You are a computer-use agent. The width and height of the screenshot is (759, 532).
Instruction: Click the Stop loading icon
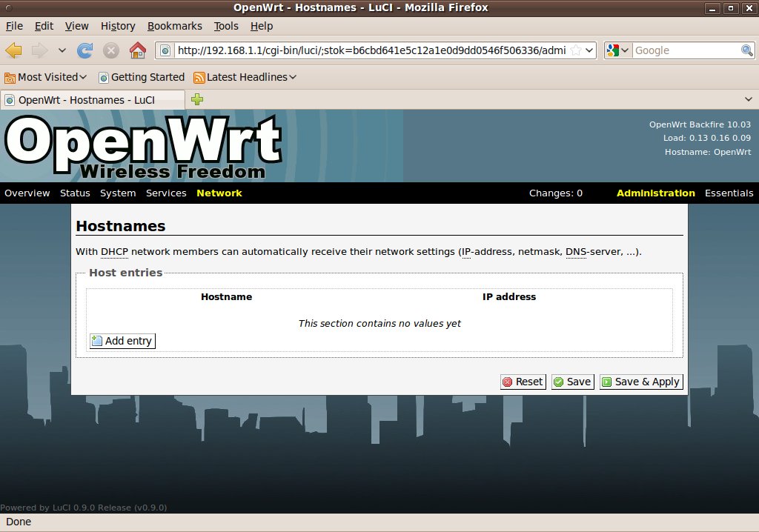pos(111,50)
